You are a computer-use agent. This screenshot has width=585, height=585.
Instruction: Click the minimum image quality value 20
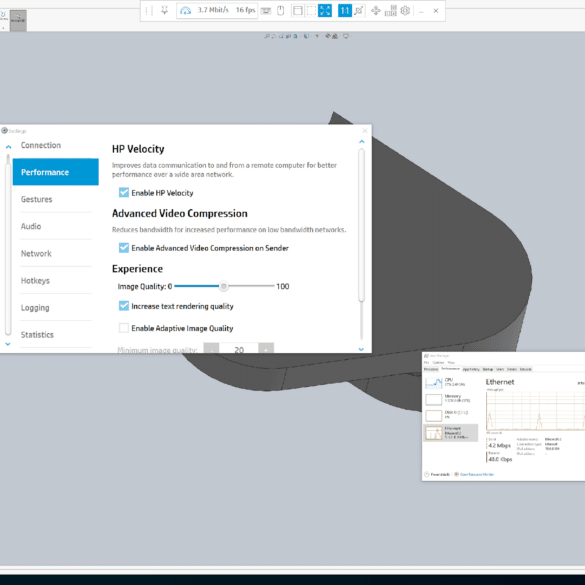click(x=239, y=349)
